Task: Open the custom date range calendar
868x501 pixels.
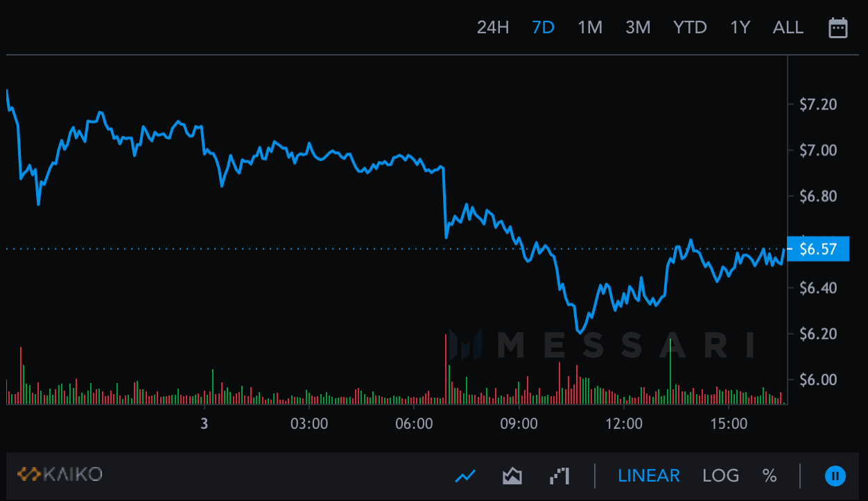Action: 837,27
